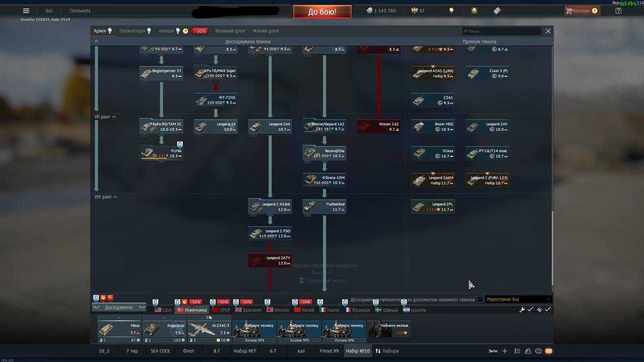Image resolution: width=644 pixels, height=362 pixels.
Task: Switch nation to Китай
Action: [x=304, y=310]
